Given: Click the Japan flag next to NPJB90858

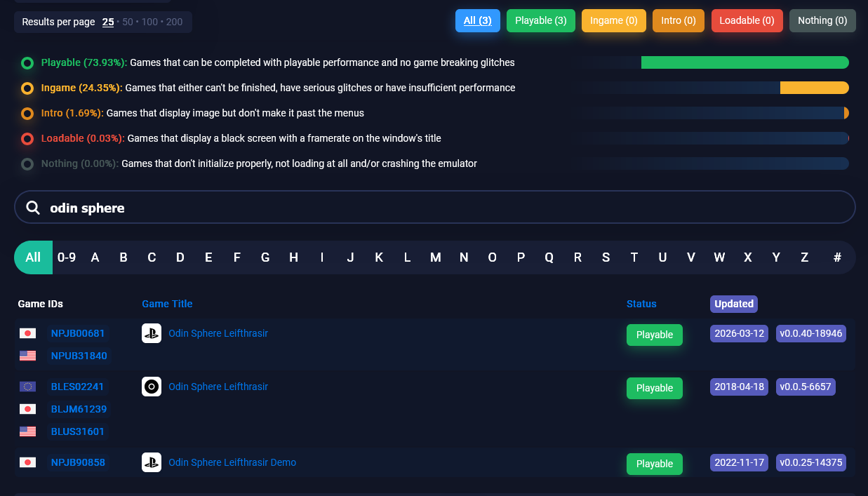Looking at the screenshot, I should pyautogui.click(x=27, y=462).
